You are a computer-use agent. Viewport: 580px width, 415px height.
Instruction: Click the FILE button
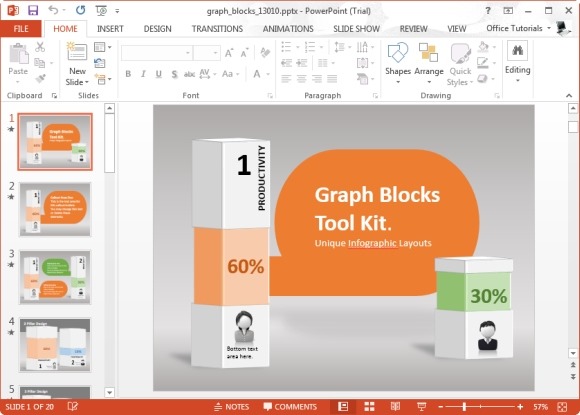tap(21, 29)
